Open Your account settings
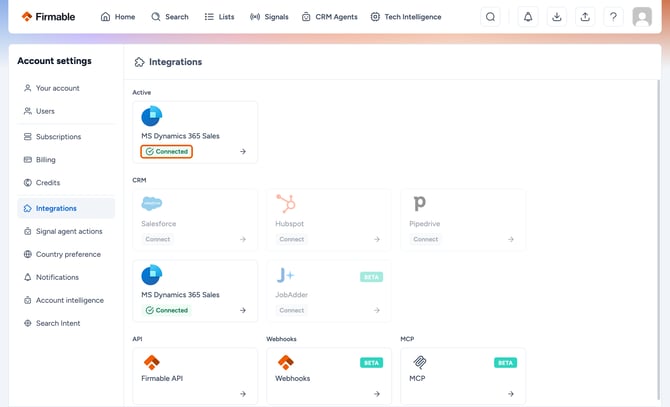Image resolution: width=670 pixels, height=407 pixels. click(x=66, y=88)
